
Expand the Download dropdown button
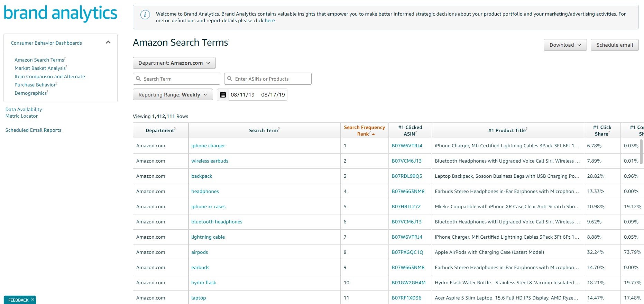tap(565, 45)
